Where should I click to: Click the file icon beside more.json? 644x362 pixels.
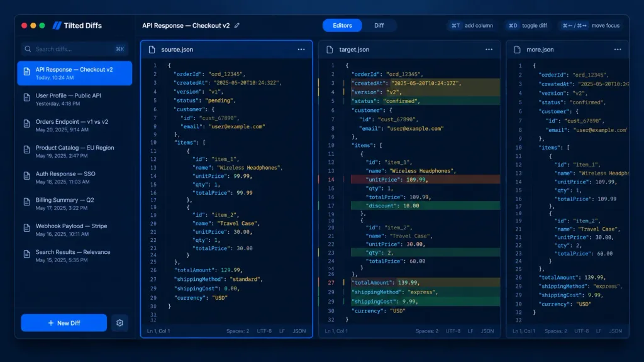point(517,50)
